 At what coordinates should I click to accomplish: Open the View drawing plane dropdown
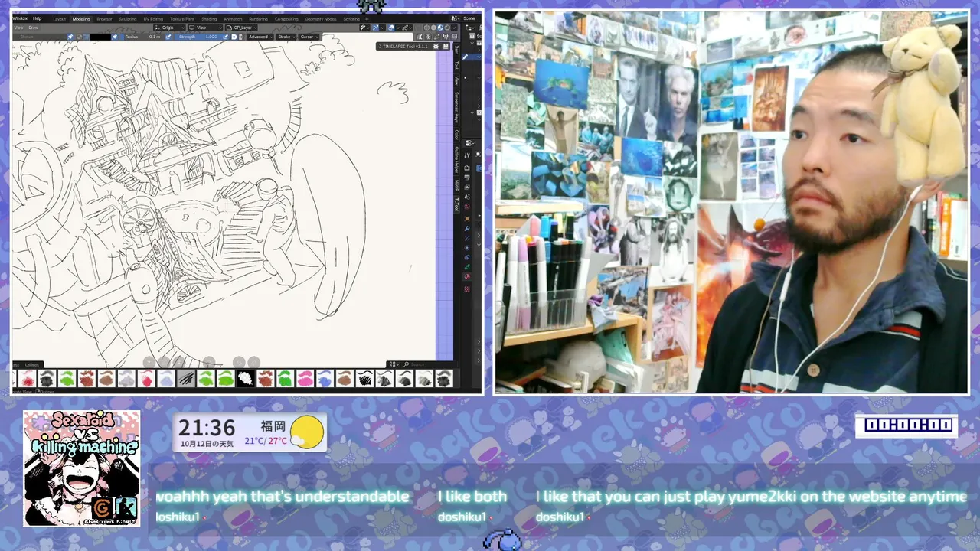click(x=205, y=28)
